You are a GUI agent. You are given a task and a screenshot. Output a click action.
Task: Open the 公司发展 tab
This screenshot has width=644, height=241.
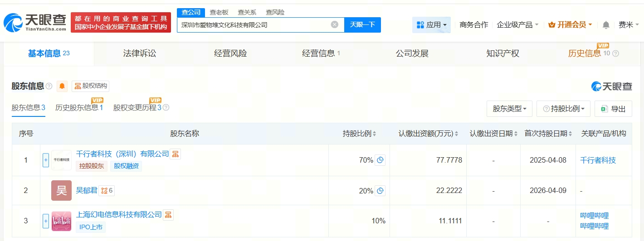(x=412, y=53)
